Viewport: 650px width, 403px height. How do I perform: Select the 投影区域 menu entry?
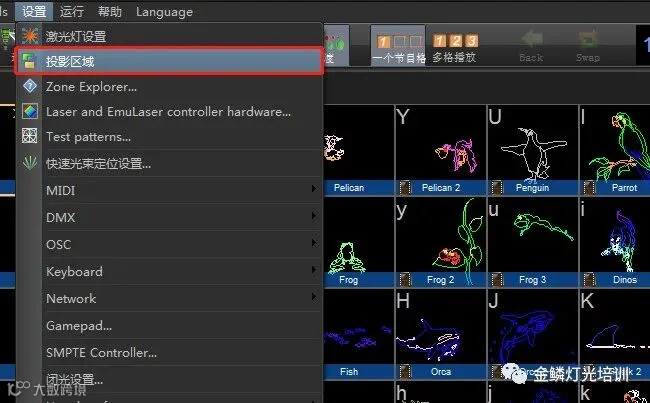[169, 61]
